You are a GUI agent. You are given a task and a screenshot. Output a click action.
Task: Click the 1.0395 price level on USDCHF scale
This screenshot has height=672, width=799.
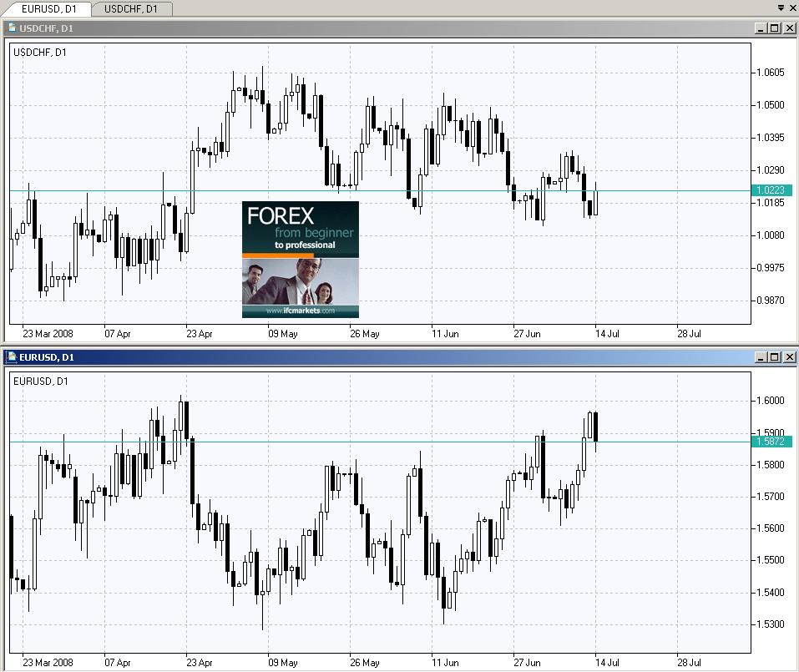[x=771, y=138]
